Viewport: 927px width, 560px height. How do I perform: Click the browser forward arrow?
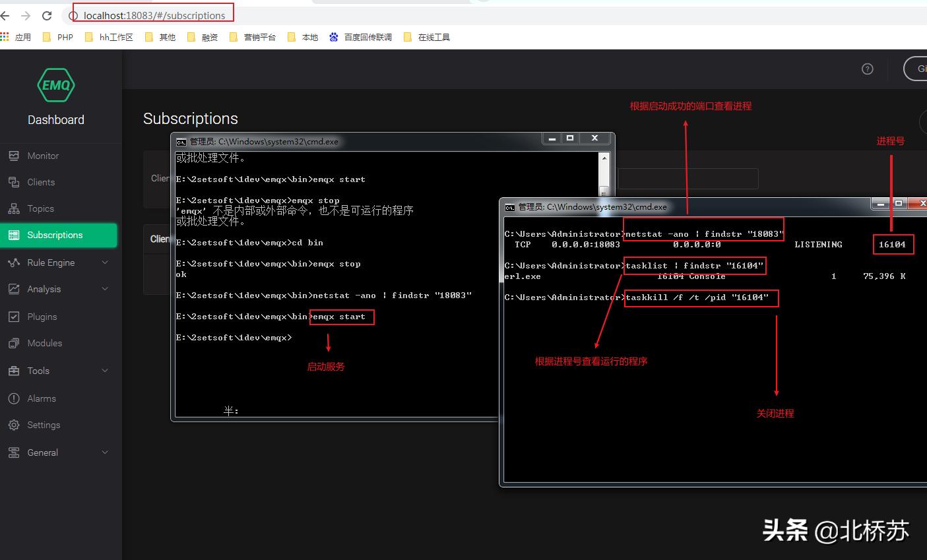pyautogui.click(x=26, y=15)
